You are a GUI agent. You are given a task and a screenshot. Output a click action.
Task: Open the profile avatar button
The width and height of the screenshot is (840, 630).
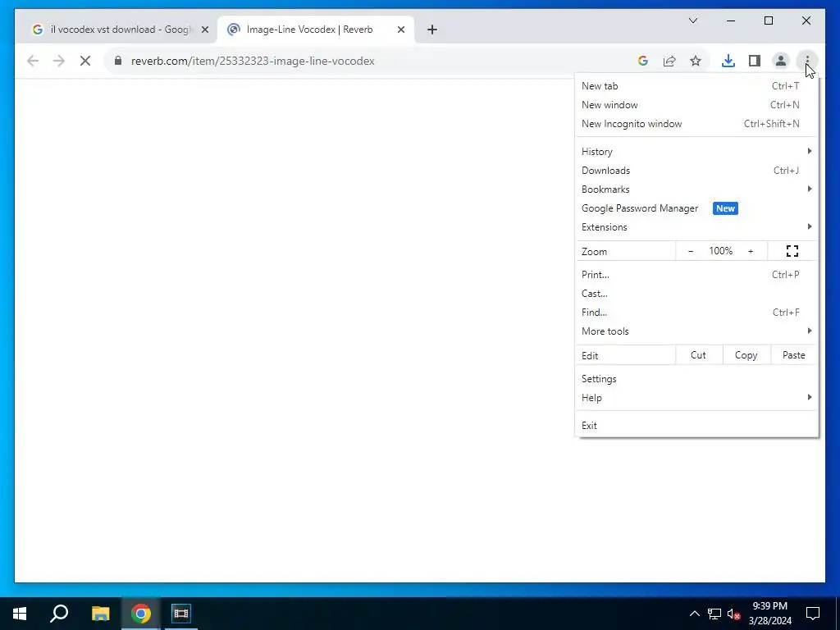click(781, 61)
